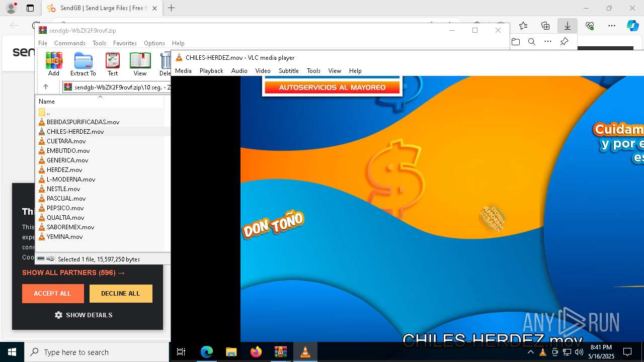Open more options in downloads panel

coord(548,42)
